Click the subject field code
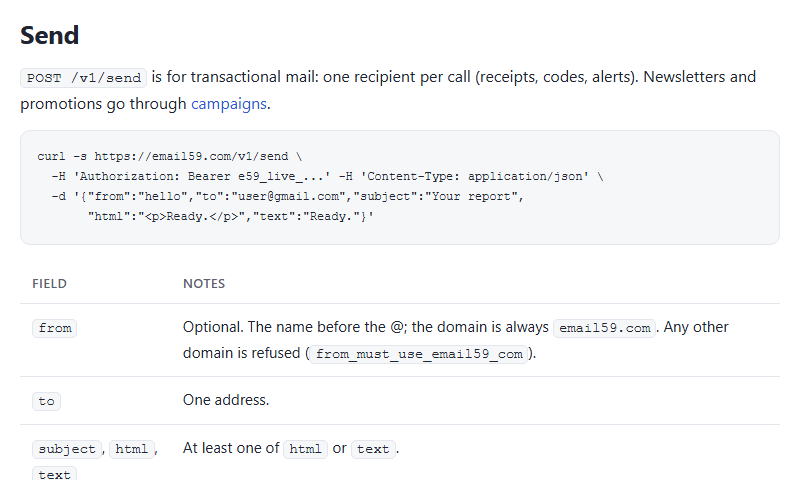Screen dimensions: 800x480 67,449
